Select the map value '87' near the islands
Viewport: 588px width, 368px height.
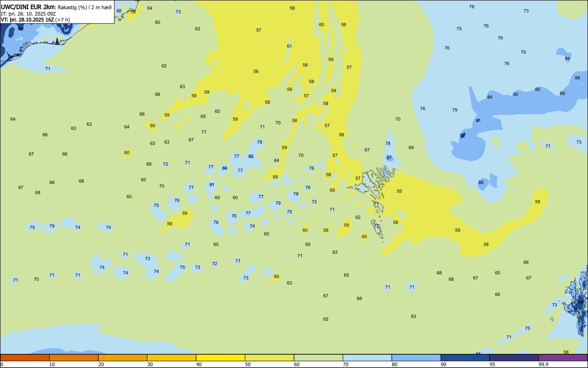click(389, 158)
